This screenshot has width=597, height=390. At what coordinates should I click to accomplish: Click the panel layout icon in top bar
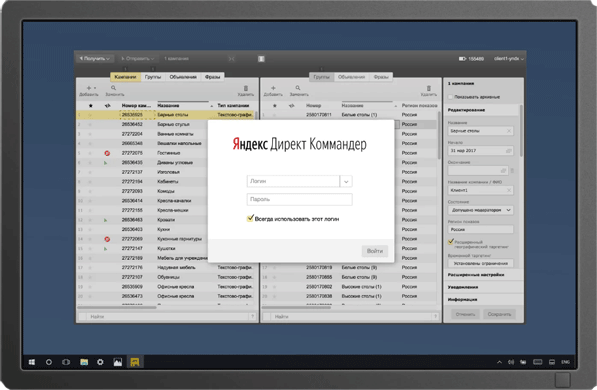pos(261,59)
